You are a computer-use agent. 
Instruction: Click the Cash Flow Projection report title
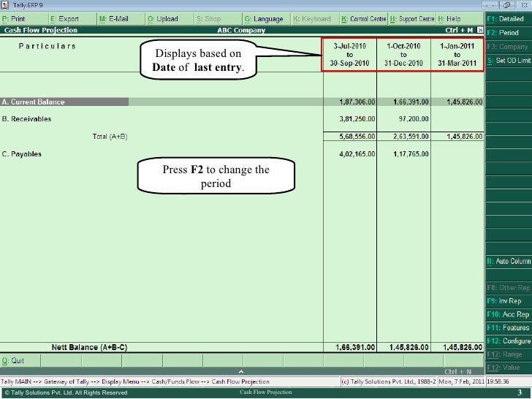point(41,30)
